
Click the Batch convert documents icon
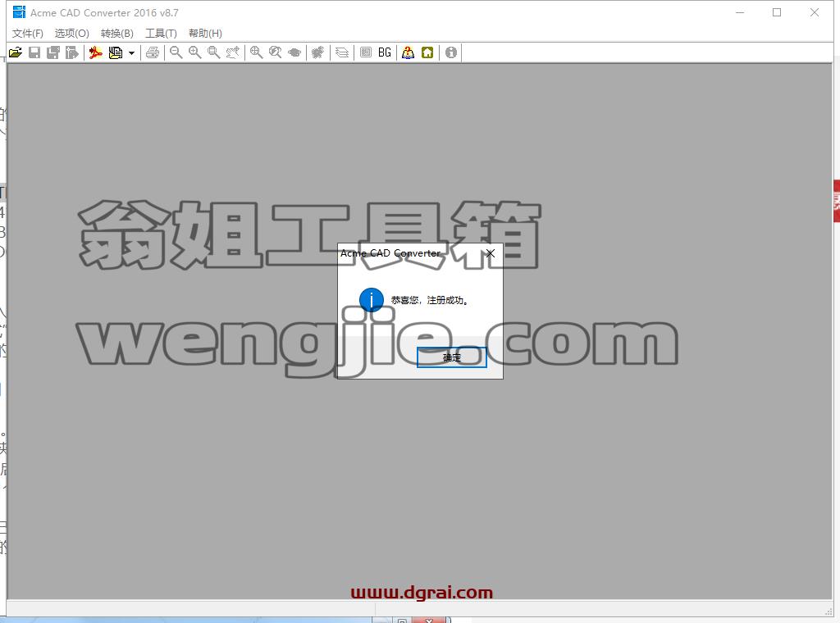[x=115, y=52]
